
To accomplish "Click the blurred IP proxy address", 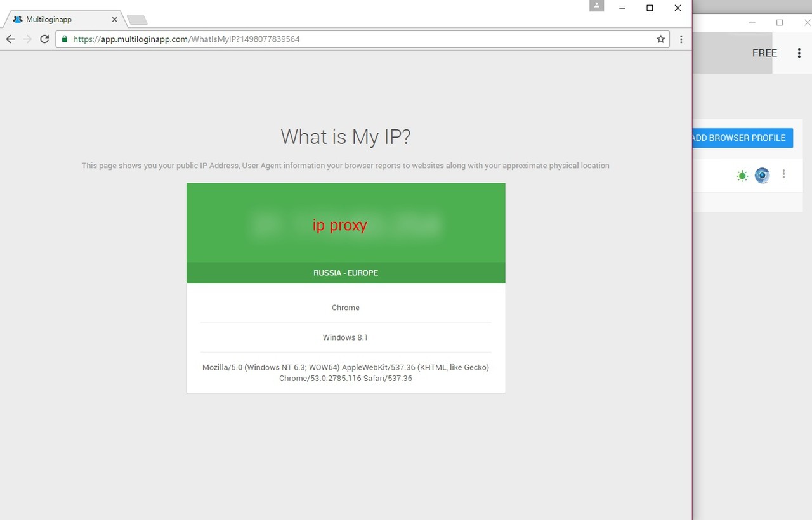I will [346, 224].
